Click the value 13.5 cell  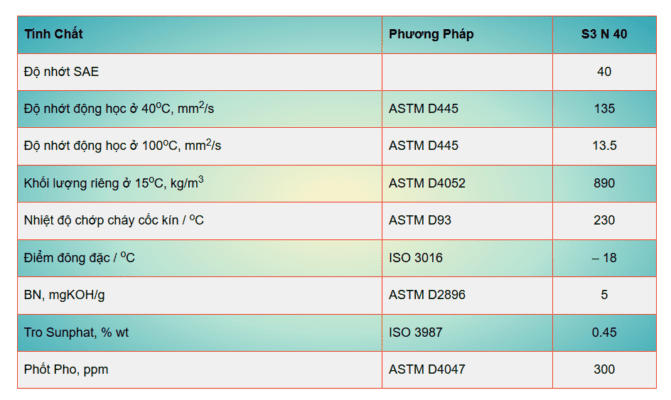[x=604, y=145]
